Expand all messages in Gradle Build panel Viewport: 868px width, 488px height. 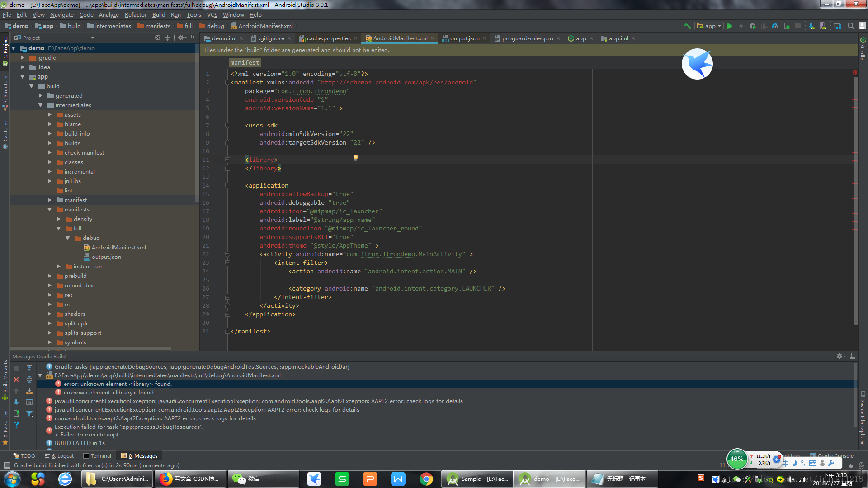pos(29,368)
